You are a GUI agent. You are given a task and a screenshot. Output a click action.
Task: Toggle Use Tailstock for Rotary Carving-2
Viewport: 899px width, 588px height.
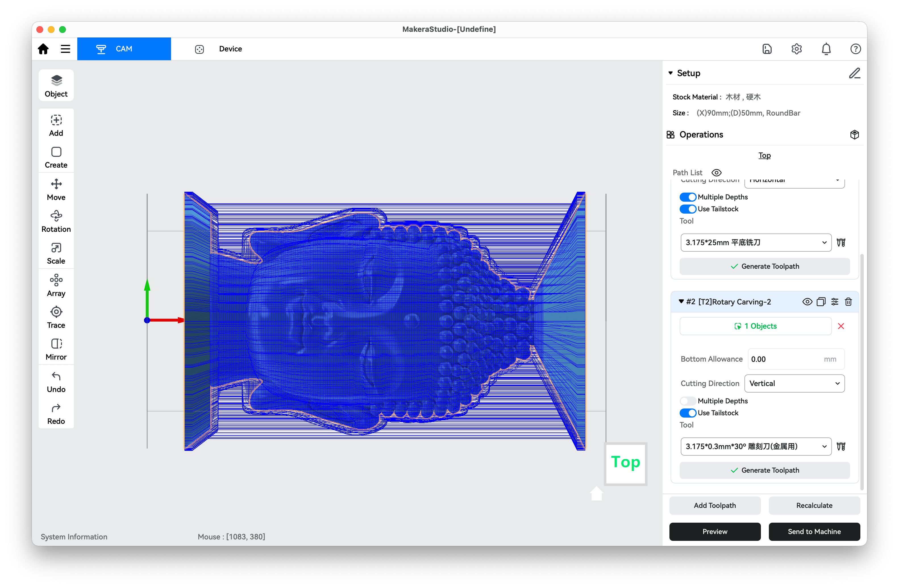pyautogui.click(x=688, y=413)
